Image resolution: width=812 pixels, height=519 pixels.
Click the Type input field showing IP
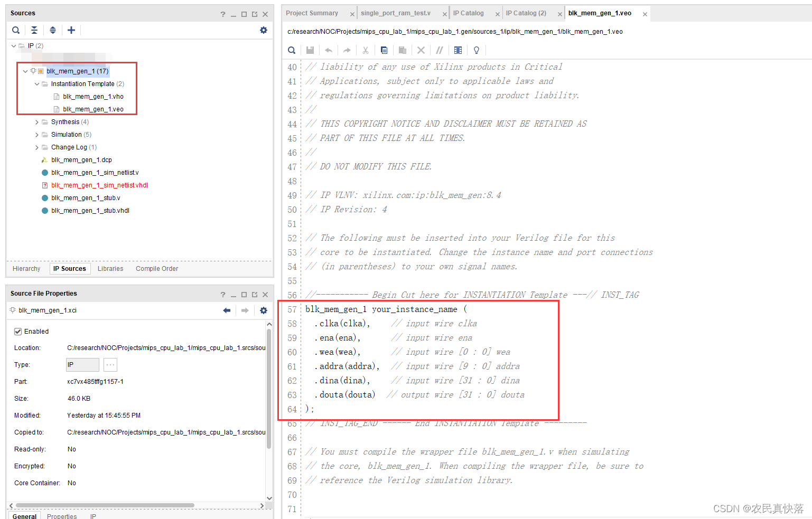82,365
